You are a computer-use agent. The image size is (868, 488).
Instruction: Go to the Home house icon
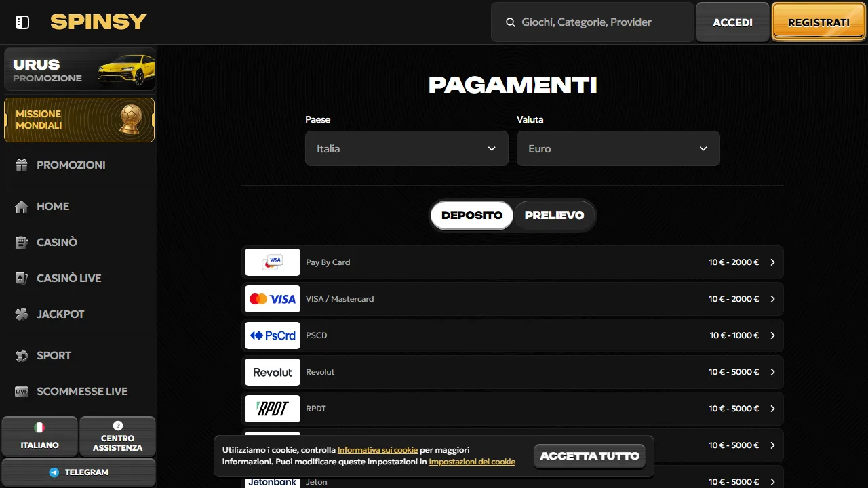point(22,206)
